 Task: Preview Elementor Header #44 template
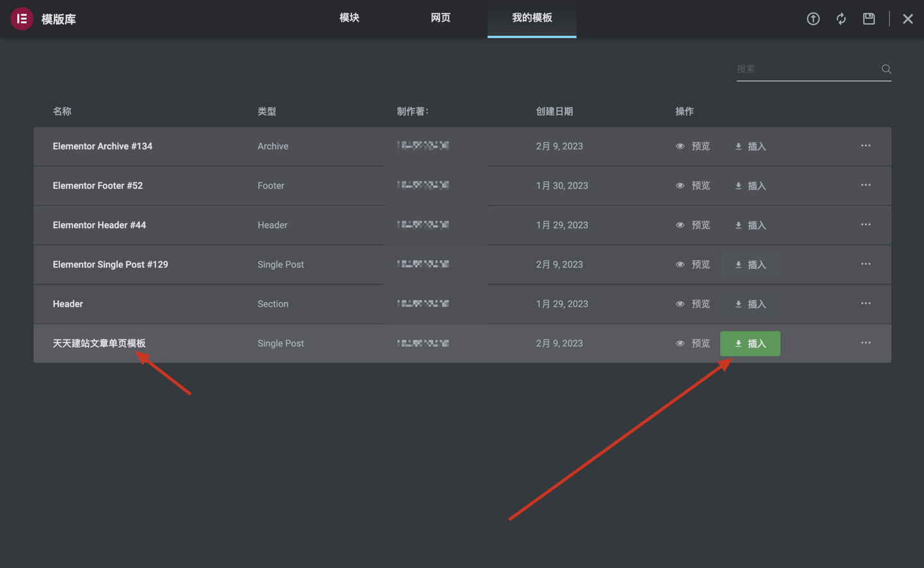693,225
